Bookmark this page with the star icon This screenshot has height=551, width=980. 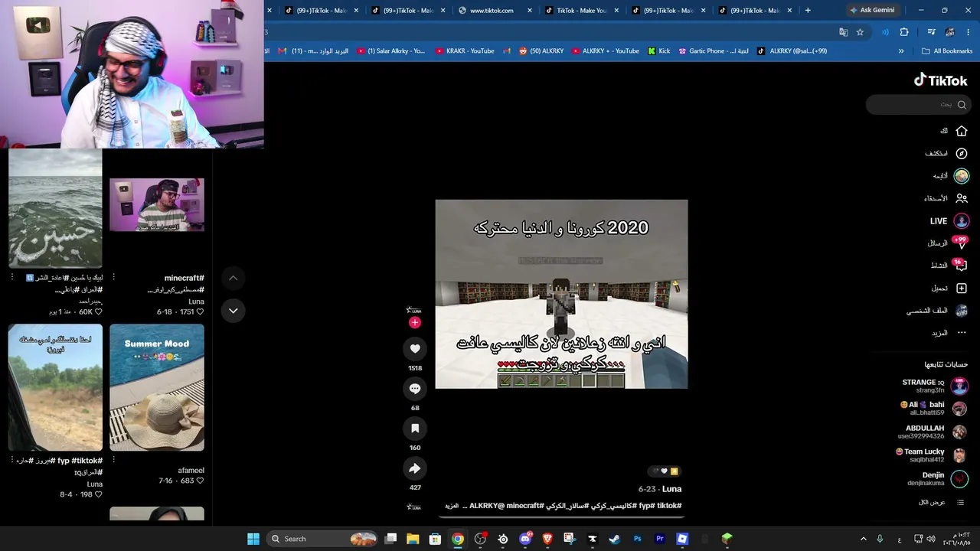[x=860, y=32]
